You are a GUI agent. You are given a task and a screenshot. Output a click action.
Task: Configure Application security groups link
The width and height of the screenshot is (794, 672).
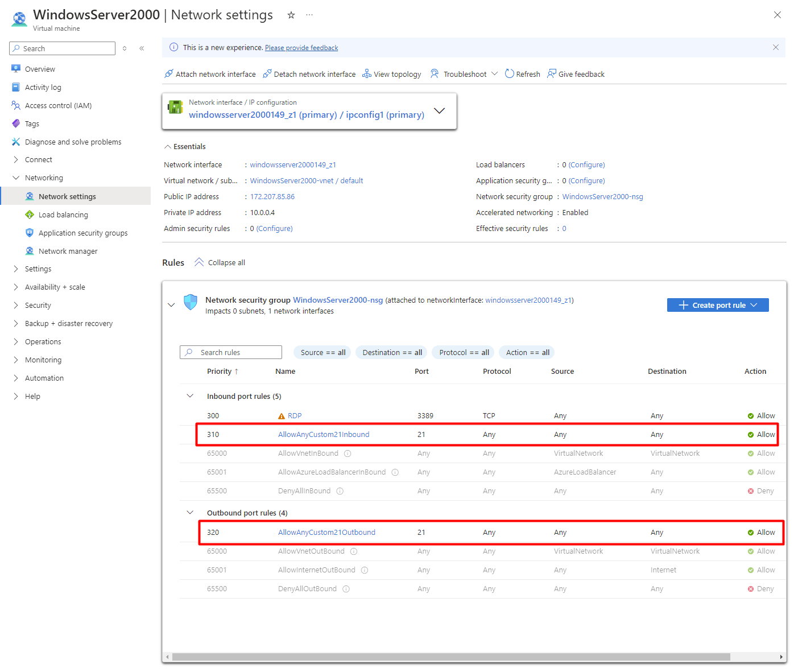point(586,180)
